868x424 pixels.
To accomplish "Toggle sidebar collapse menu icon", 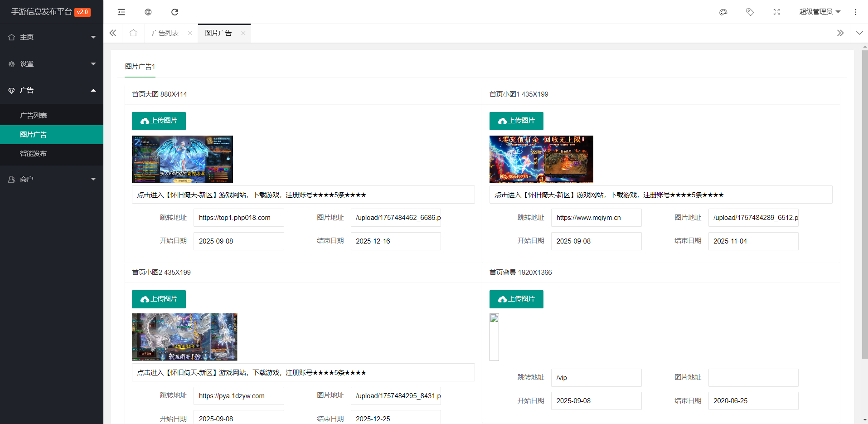I will pos(121,12).
